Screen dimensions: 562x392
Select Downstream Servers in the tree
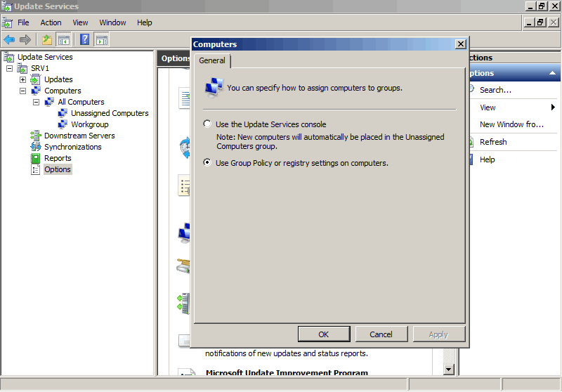79,136
